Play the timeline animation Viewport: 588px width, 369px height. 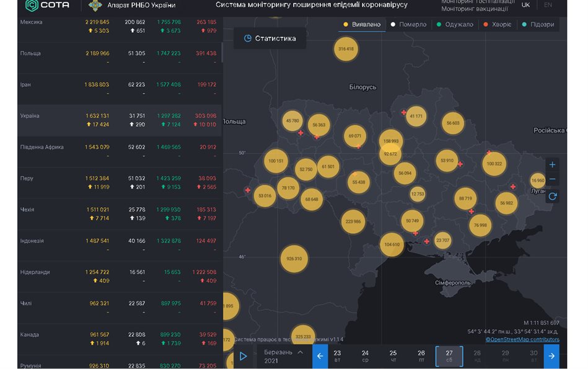[243, 356]
